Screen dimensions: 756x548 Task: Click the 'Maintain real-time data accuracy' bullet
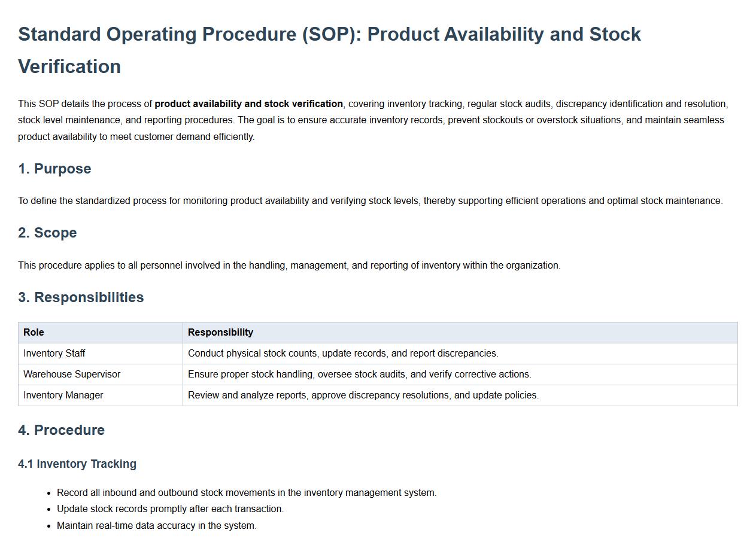click(x=157, y=526)
